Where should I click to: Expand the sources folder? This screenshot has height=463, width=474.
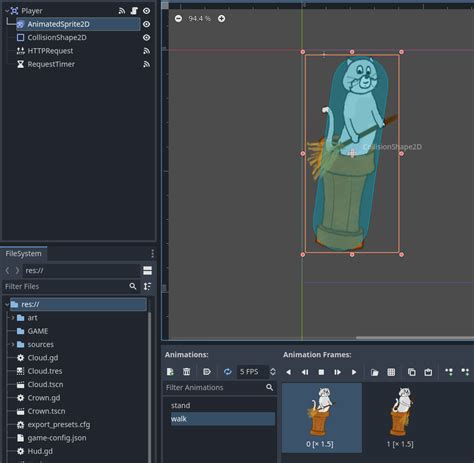click(13, 344)
